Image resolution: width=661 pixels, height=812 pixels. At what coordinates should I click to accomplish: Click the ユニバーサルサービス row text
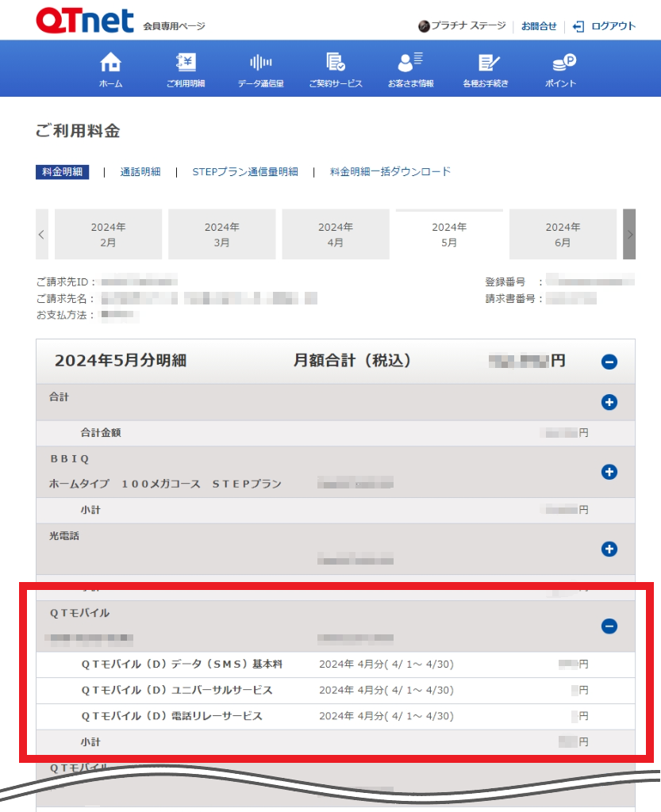(177, 690)
